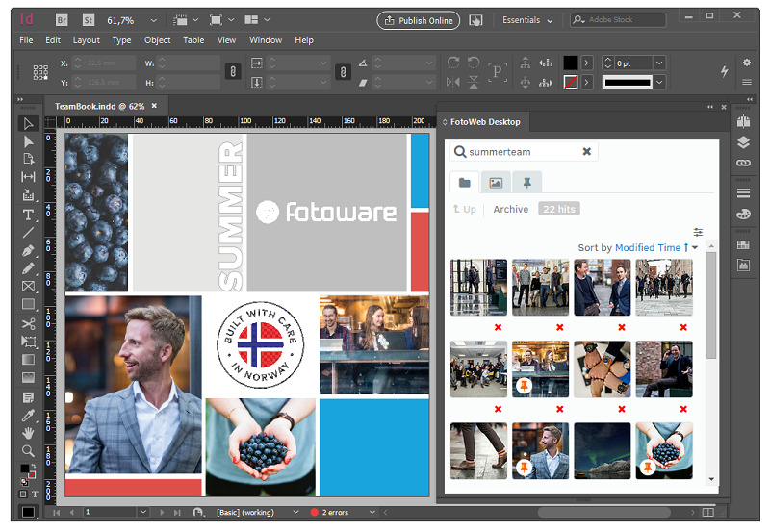Image resolution: width=770 pixels, height=532 pixels.
Task: Toggle constrain width and height proportions
Action: [233, 71]
